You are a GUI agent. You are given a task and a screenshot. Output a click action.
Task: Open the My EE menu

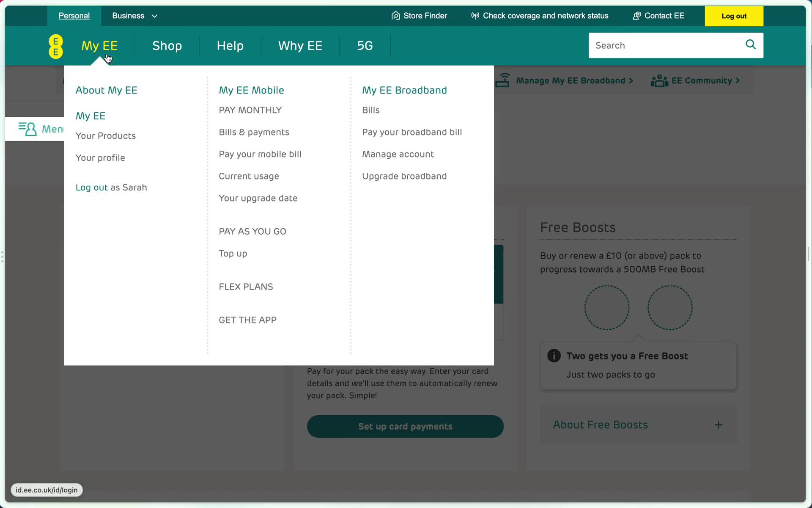point(99,46)
